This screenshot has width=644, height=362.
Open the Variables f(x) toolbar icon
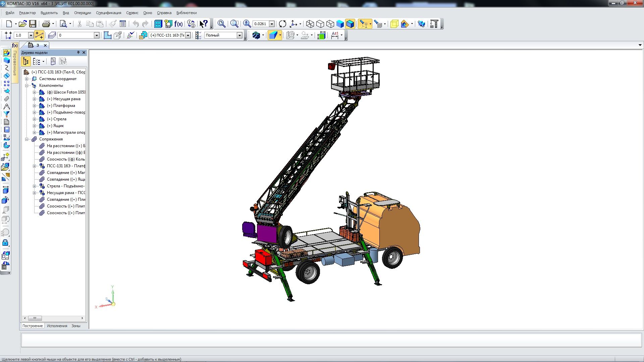tap(178, 24)
